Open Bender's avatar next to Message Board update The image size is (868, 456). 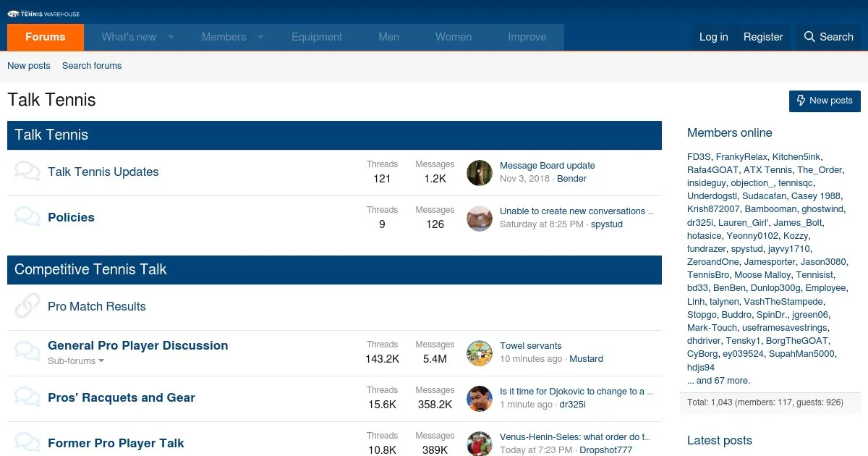point(480,172)
